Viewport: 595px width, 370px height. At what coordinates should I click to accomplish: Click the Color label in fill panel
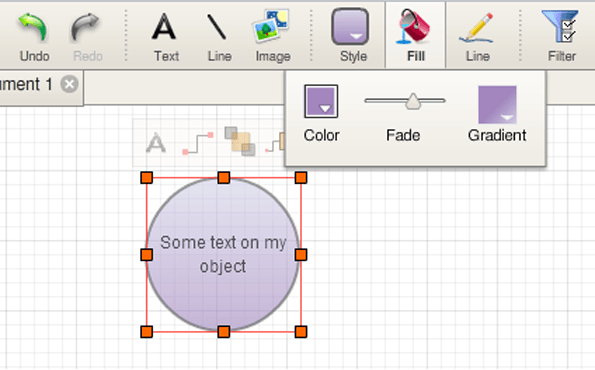(x=321, y=135)
